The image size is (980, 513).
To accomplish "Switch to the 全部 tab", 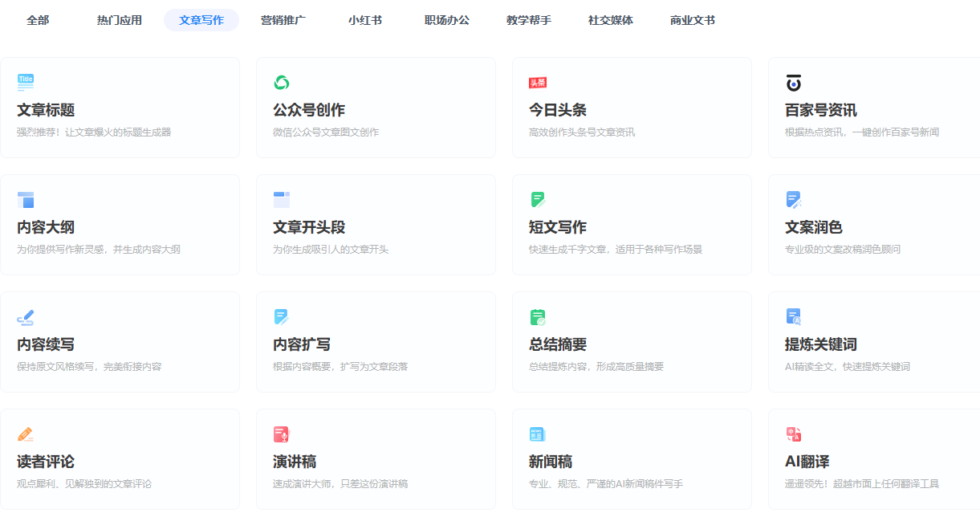I will tap(38, 20).
